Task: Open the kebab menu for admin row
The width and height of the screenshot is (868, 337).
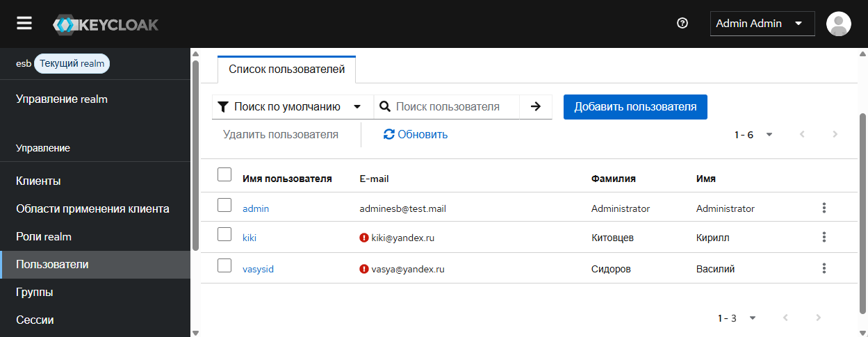Action: [824, 208]
